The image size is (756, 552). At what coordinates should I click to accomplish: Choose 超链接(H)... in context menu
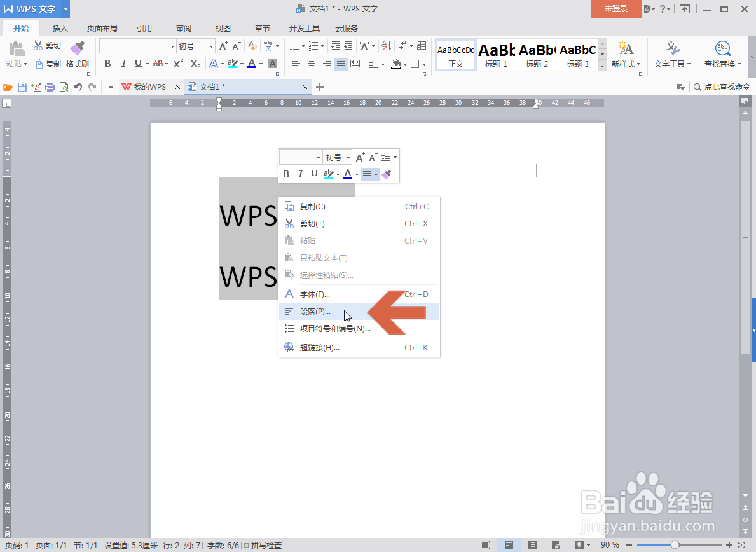(359, 348)
